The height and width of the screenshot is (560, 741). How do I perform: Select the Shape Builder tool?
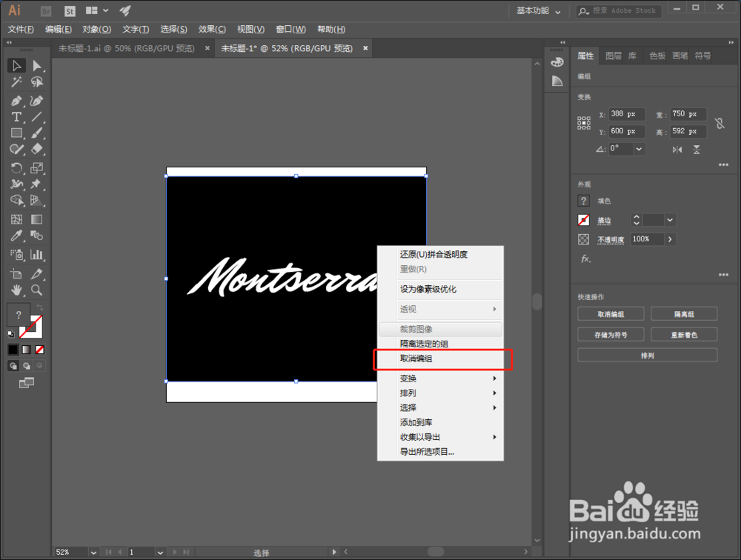coord(16,201)
